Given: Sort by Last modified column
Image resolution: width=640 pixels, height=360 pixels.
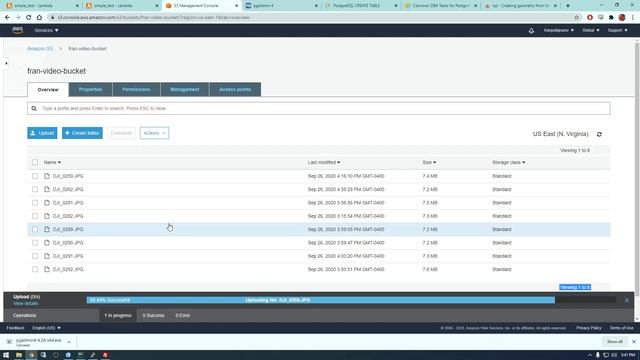Looking at the screenshot, I should [324, 162].
